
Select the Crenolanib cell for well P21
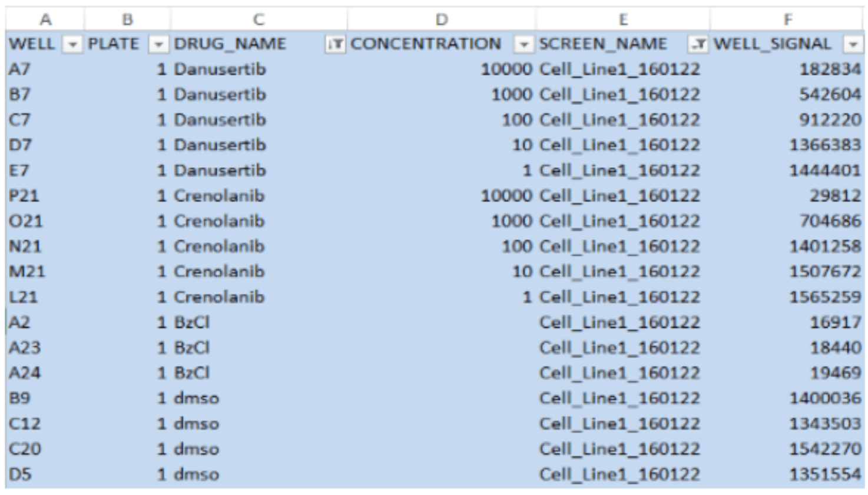[x=218, y=196]
